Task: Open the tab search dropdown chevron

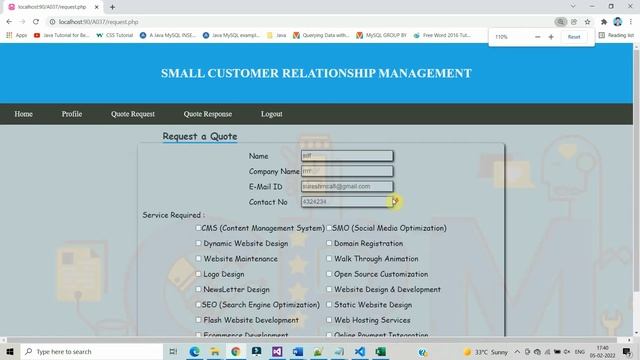Action: coord(573,7)
